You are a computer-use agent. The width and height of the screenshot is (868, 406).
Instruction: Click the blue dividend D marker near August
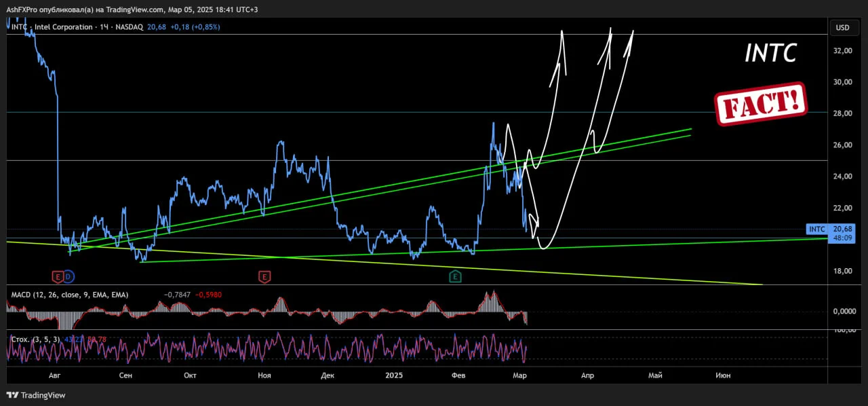pos(68,276)
